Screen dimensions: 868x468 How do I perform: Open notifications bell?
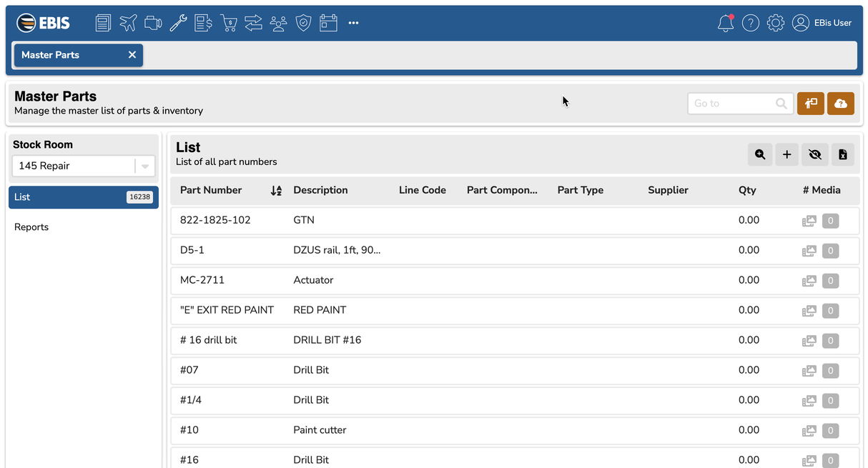tap(726, 23)
